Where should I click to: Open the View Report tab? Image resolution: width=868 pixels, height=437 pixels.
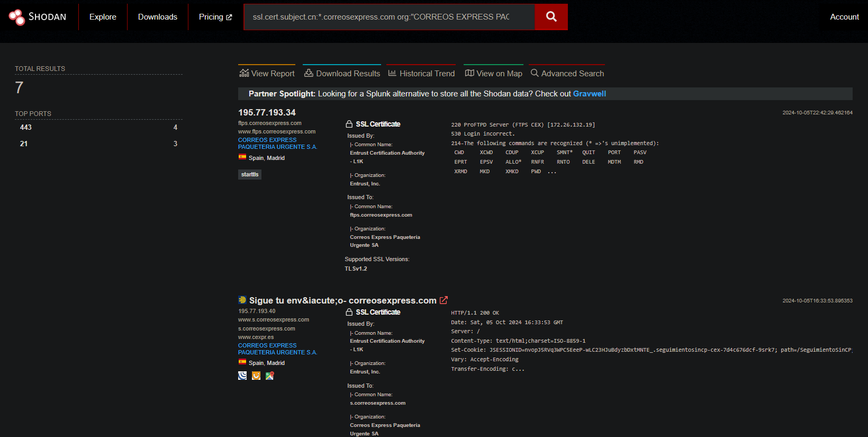(x=267, y=73)
